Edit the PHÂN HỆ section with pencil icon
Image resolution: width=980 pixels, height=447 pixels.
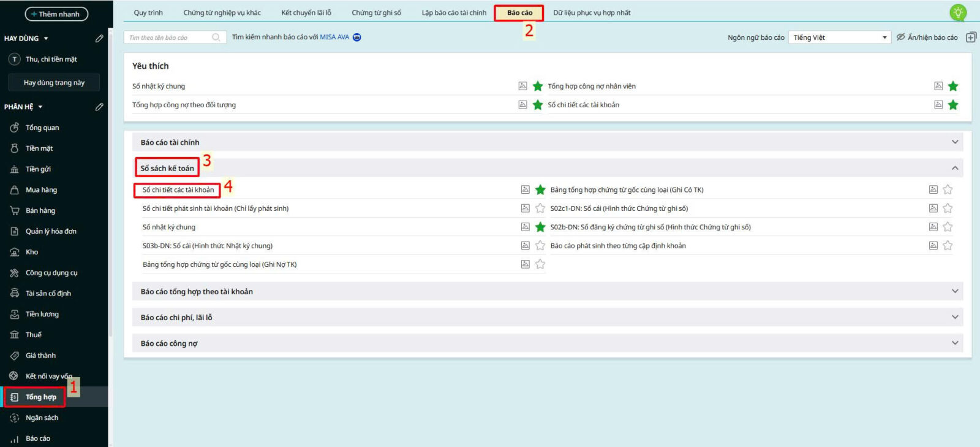coord(99,107)
